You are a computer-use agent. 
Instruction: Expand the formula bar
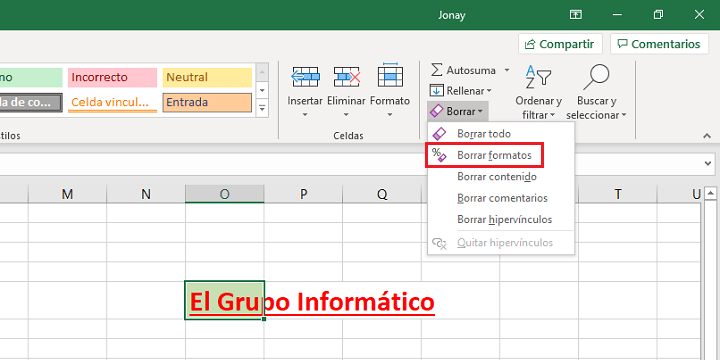click(709, 163)
